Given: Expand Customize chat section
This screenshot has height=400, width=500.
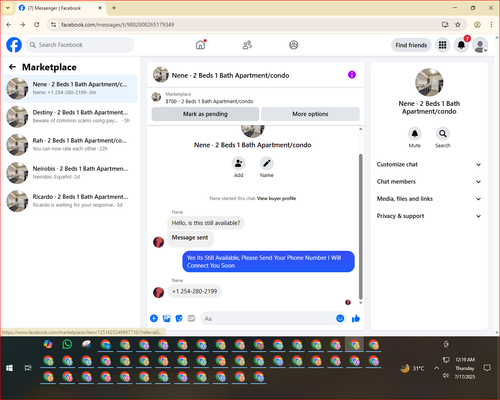Looking at the screenshot, I should pyautogui.click(x=429, y=164).
